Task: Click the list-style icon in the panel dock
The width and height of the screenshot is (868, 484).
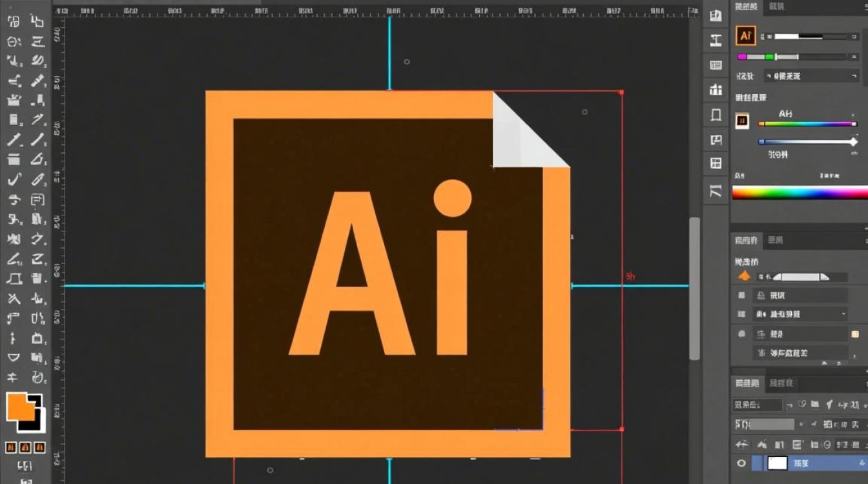Action: pos(716,65)
